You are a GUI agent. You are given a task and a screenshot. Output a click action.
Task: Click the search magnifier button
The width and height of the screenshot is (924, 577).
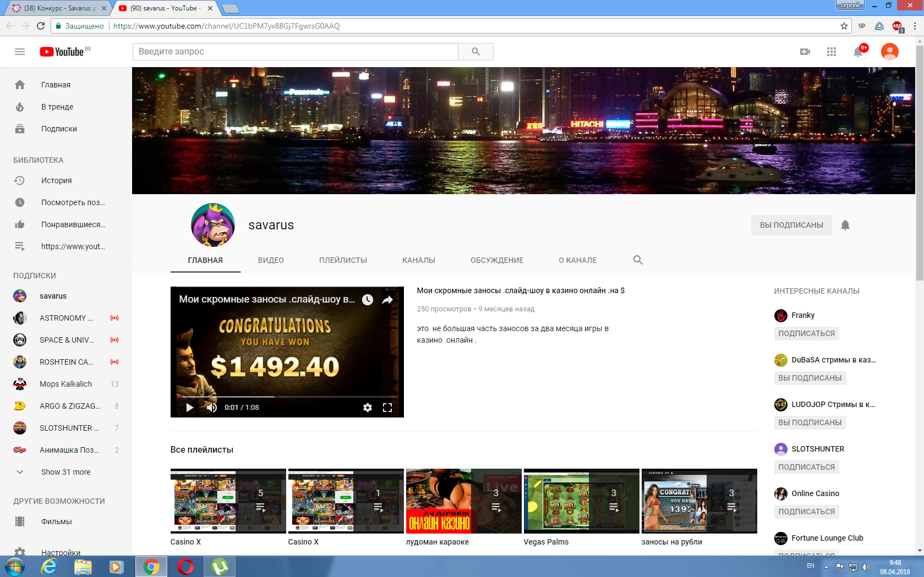click(475, 52)
